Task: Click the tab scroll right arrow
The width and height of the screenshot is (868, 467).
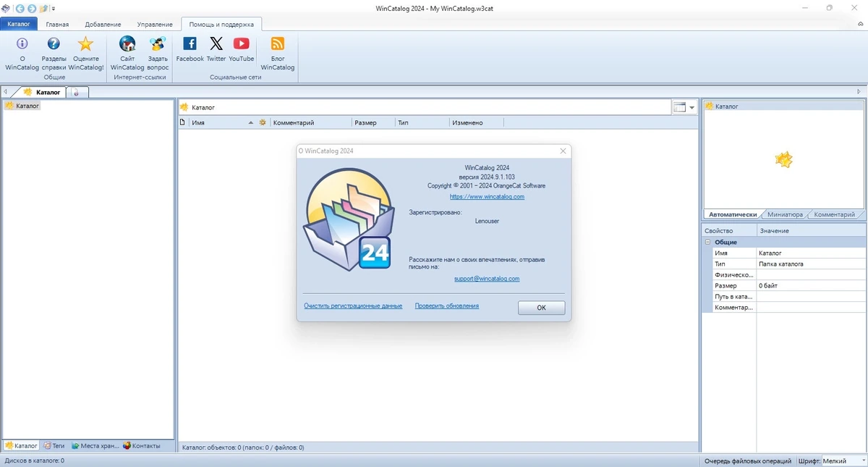Action: click(859, 92)
